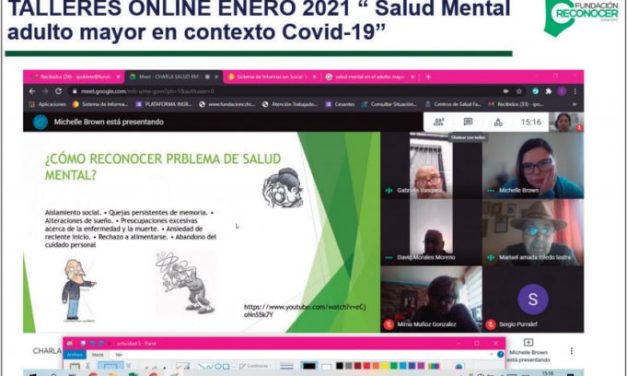This screenshot has height=376, width=627.
Task: Click the video tile of man in hat
Action: 533,232
